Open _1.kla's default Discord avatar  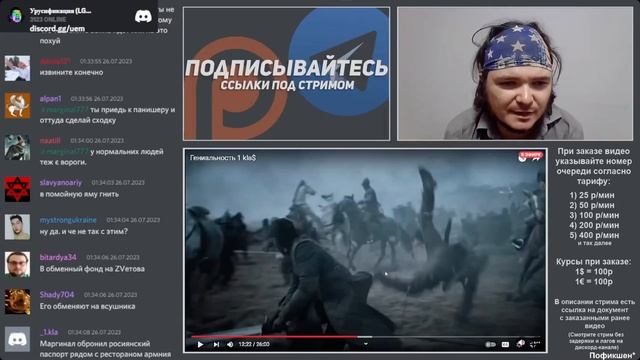click(17, 339)
